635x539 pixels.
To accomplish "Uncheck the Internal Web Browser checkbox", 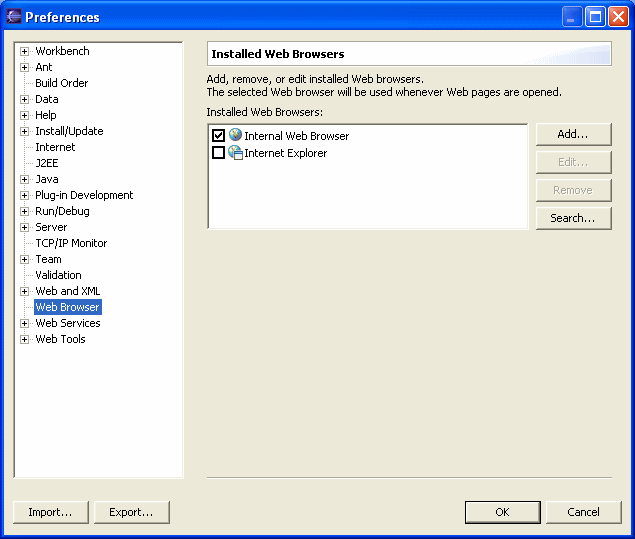I will [x=218, y=135].
